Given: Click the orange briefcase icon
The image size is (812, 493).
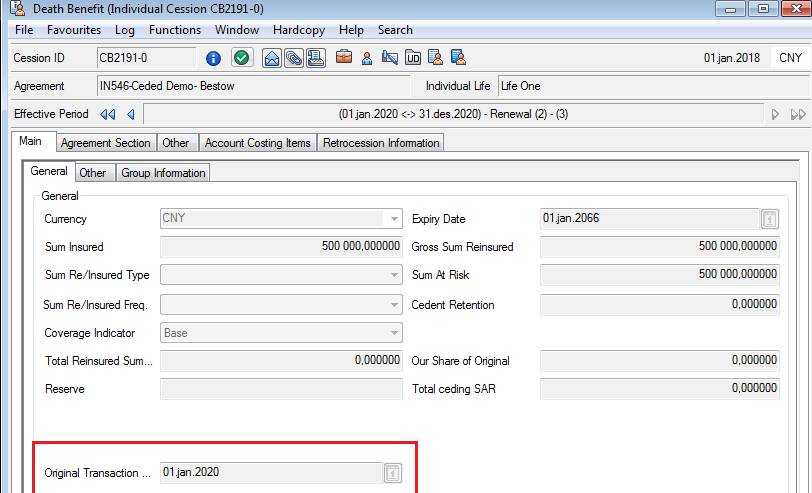Looking at the screenshot, I should point(343,58).
